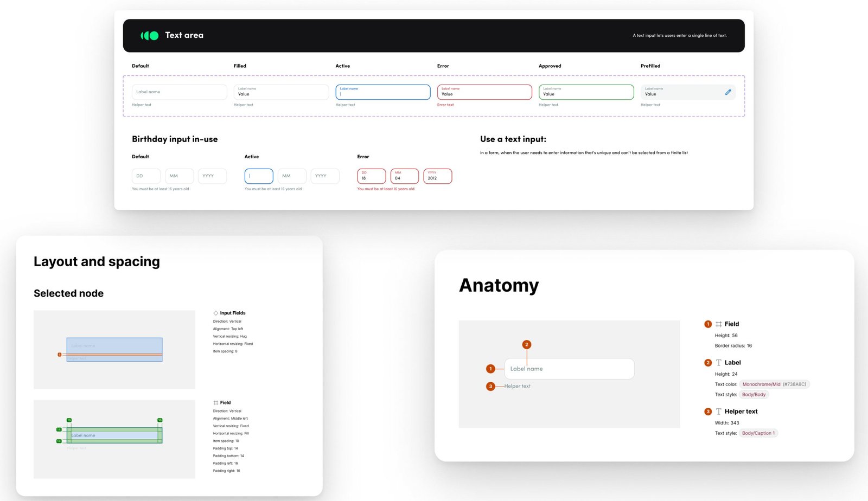Click the Body/Body text style tag
The image size is (868, 501).
click(754, 395)
